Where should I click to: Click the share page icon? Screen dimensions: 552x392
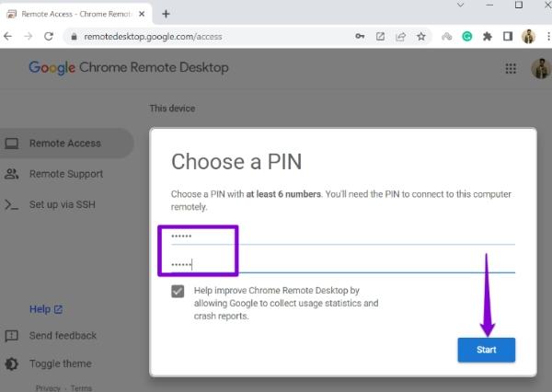pyautogui.click(x=400, y=36)
